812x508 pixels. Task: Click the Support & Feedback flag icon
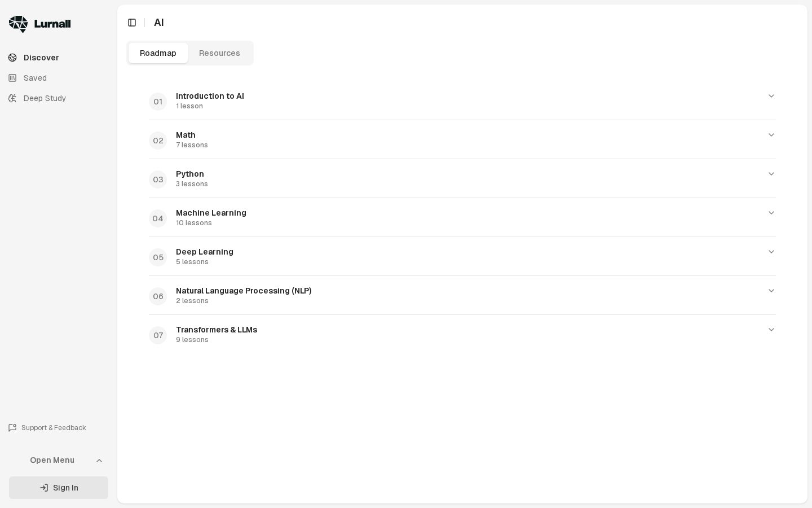tap(12, 428)
